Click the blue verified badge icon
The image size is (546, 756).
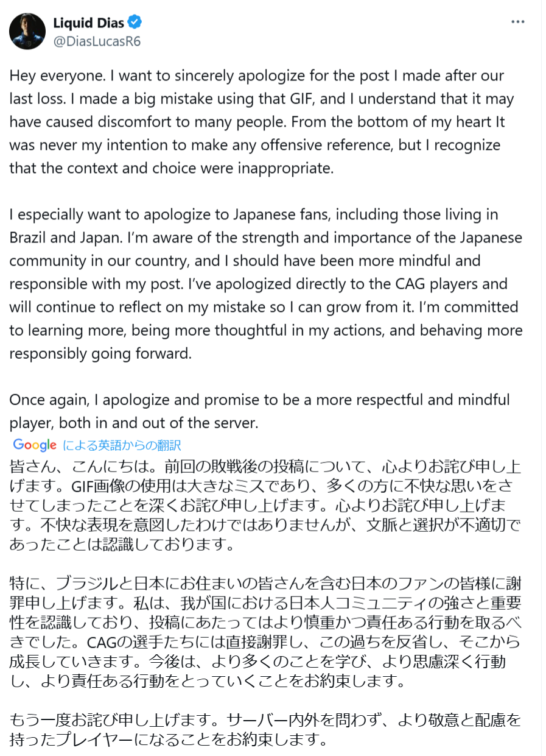[135, 23]
